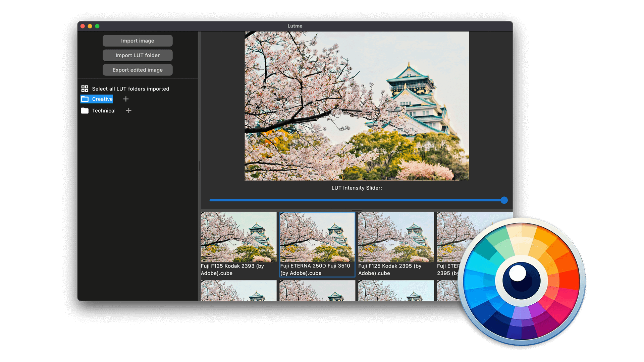
Task: Click the grid icon for all LUT folders
Action: tap(85, 89)
